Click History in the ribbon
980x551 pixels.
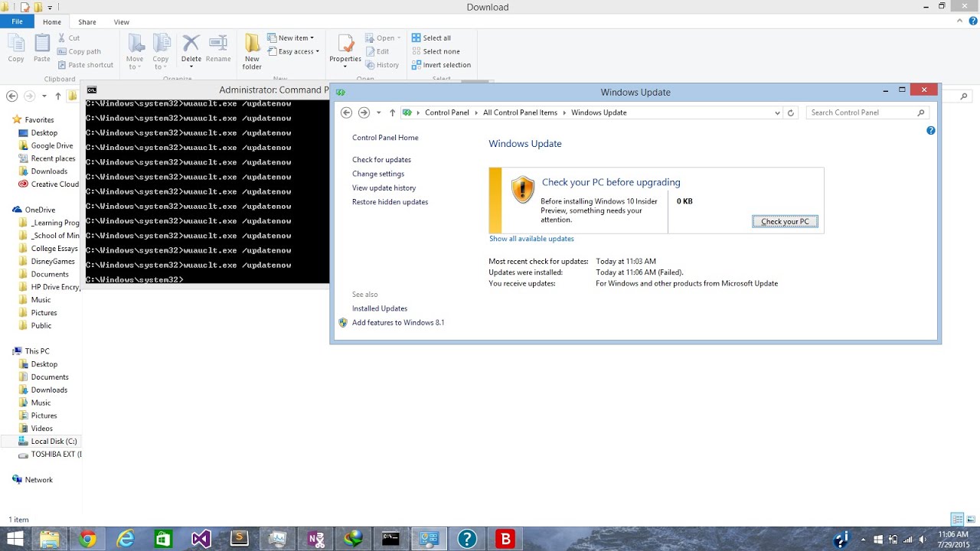(382, 65)
